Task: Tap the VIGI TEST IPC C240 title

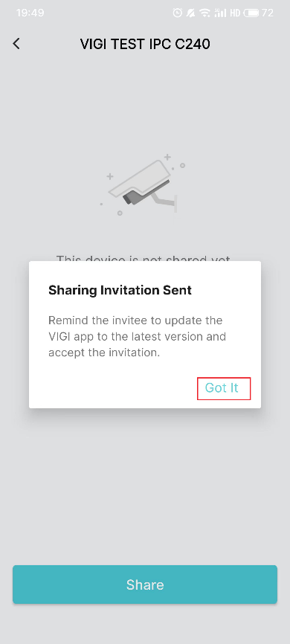Action: (x=145, y=44)
